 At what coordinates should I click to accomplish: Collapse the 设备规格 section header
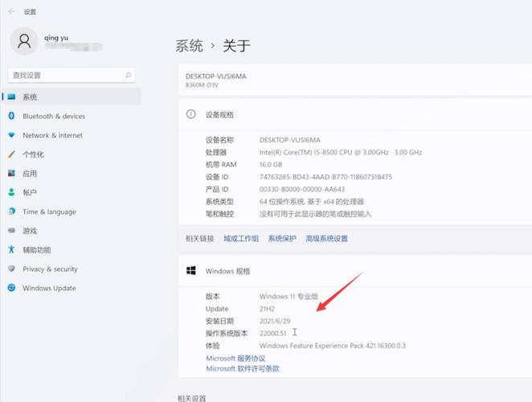(355, 114)
